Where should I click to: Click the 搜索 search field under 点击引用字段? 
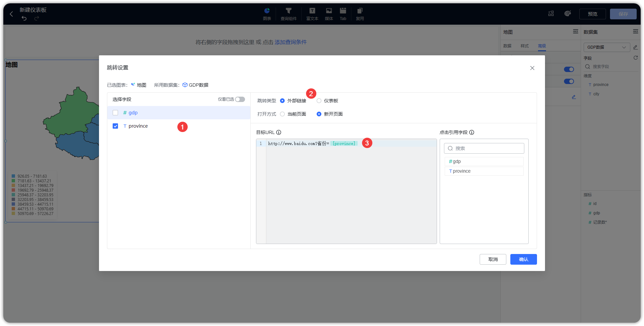(484, 148)
